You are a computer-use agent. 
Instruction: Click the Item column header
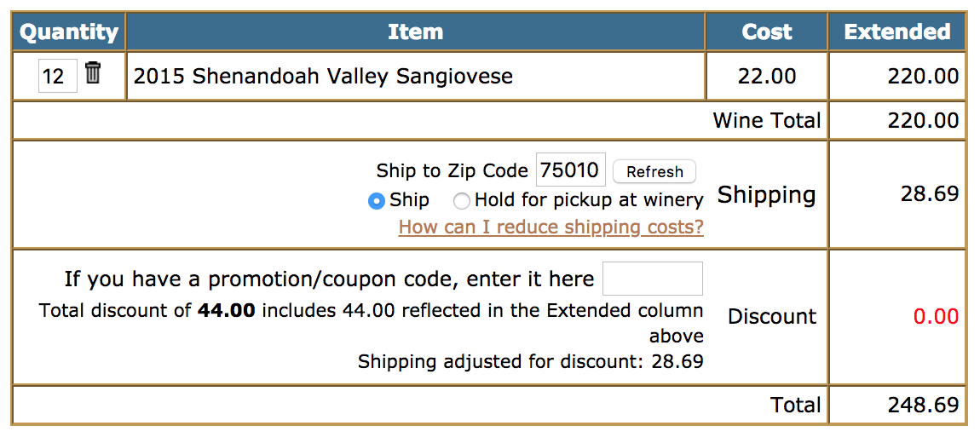[x=415, y=32]
